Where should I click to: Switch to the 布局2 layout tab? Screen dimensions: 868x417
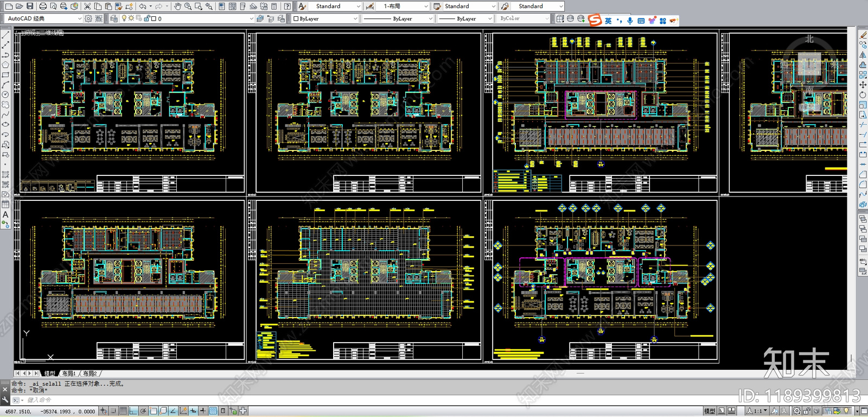(x=90, y=374)
